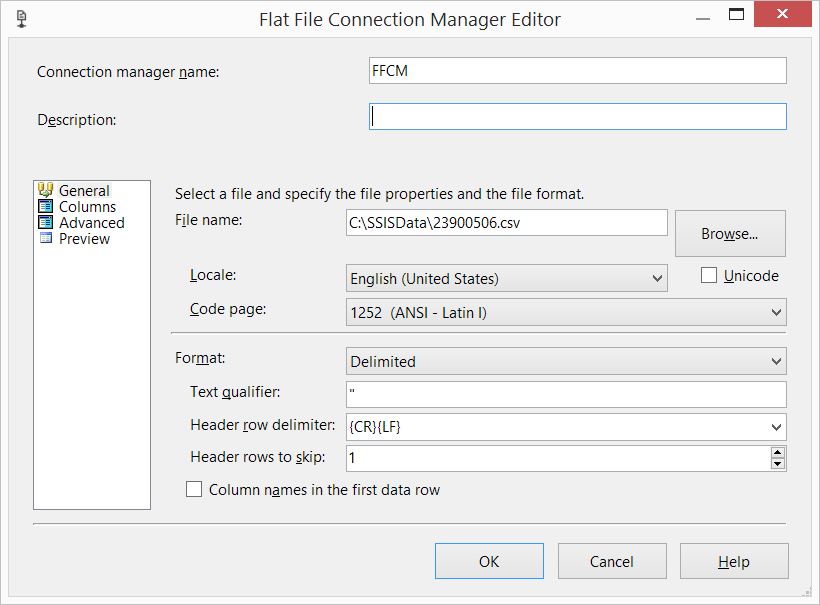Check Column names in the first data row

pyautogui.click(x=194, y=489)
